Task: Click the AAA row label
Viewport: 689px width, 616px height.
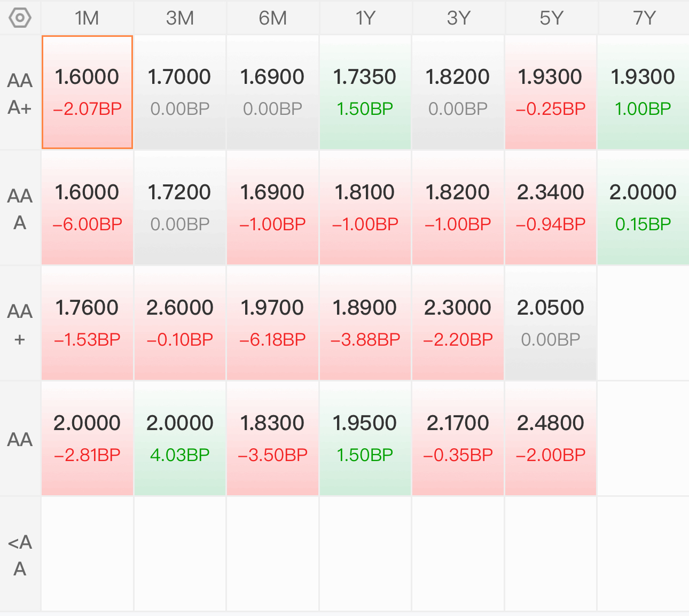Action: coord(20,209)
